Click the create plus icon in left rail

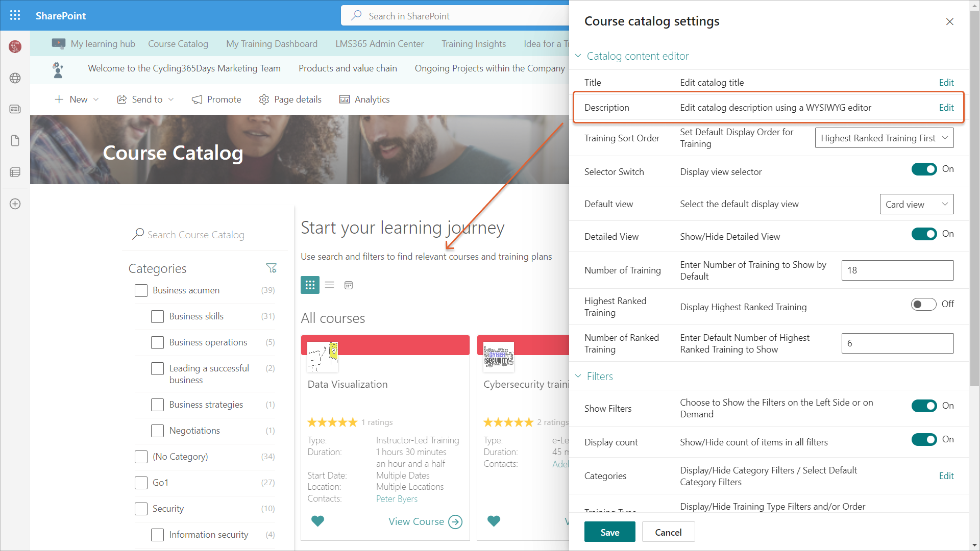coord(15,204)
